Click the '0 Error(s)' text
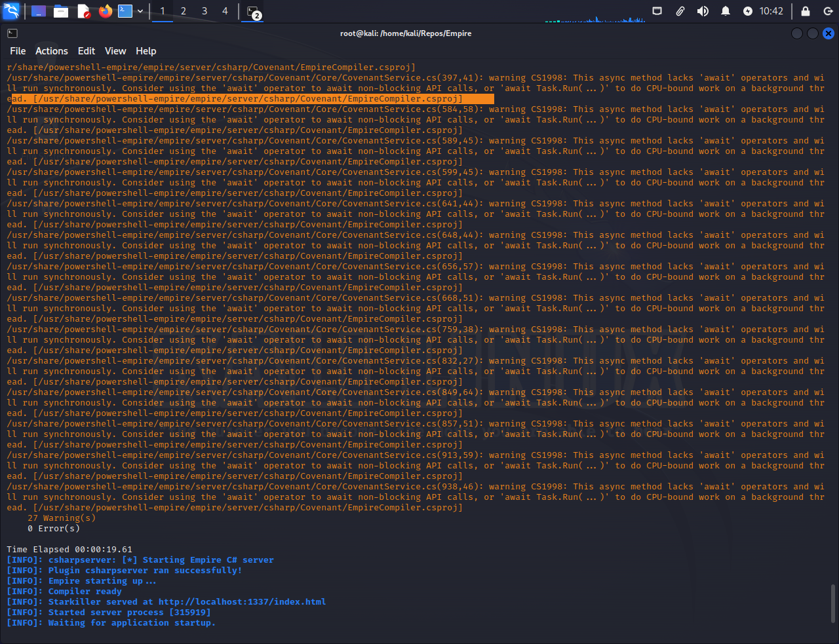 [54, 529]
